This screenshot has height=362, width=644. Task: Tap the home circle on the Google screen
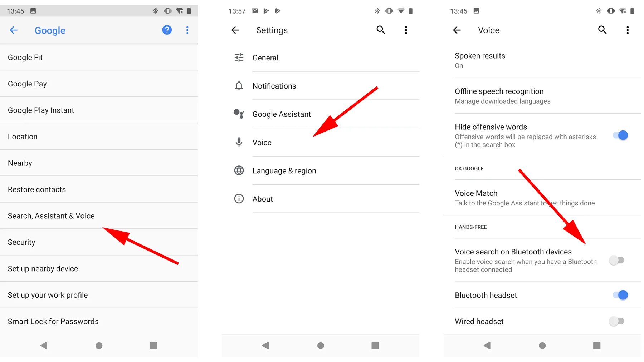tap(99, 346)
